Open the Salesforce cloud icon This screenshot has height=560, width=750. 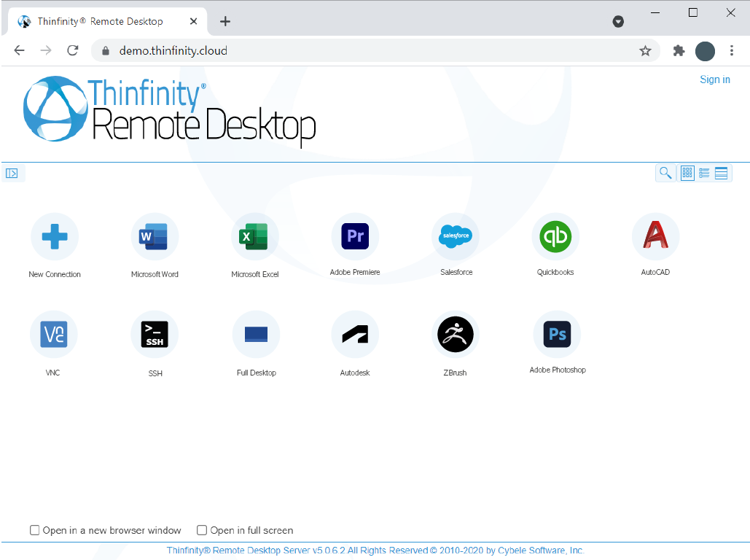pos(456,236)
